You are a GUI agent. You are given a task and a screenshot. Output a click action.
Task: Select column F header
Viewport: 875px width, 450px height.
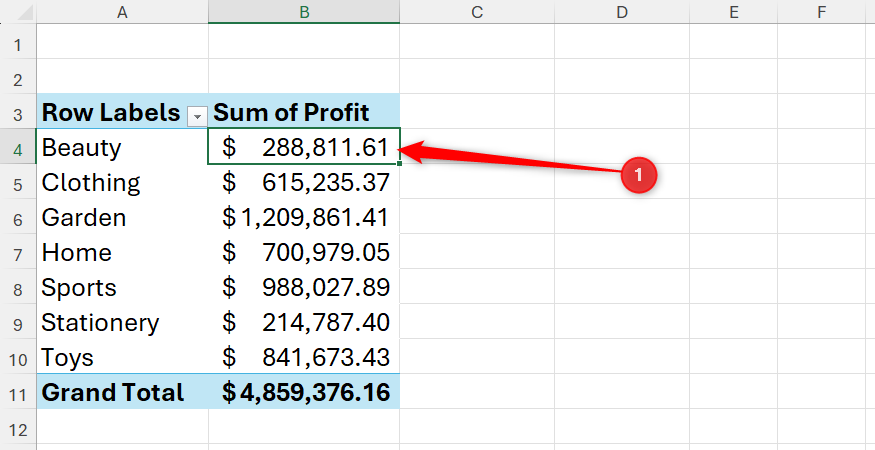point(821,12)
